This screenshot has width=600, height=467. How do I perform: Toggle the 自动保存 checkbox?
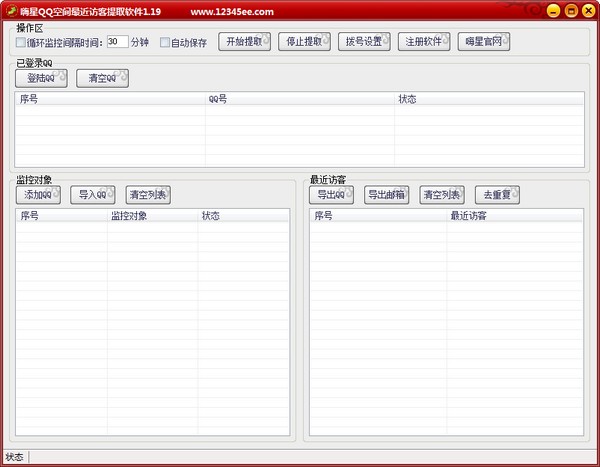pyautogui.click(x=165, y=43)
